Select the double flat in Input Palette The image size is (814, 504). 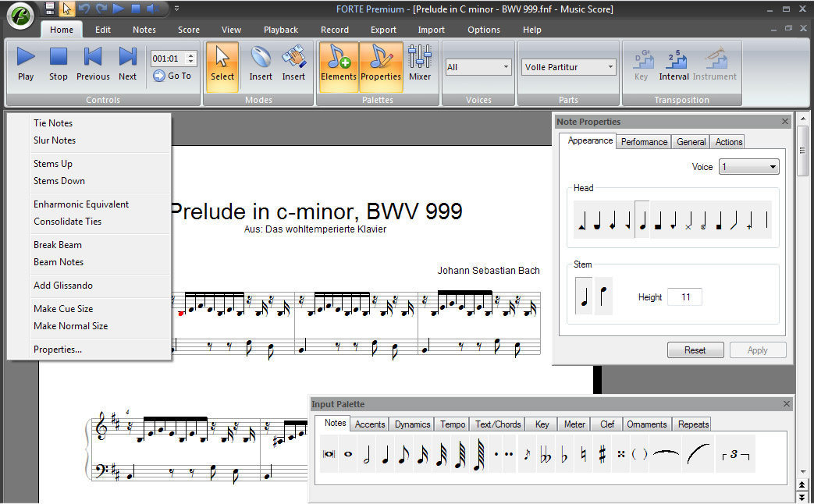(546, 454)
